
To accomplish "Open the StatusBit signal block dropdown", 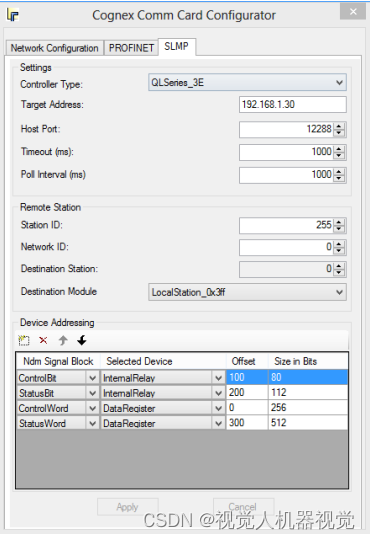I will [x=93, y=393].
